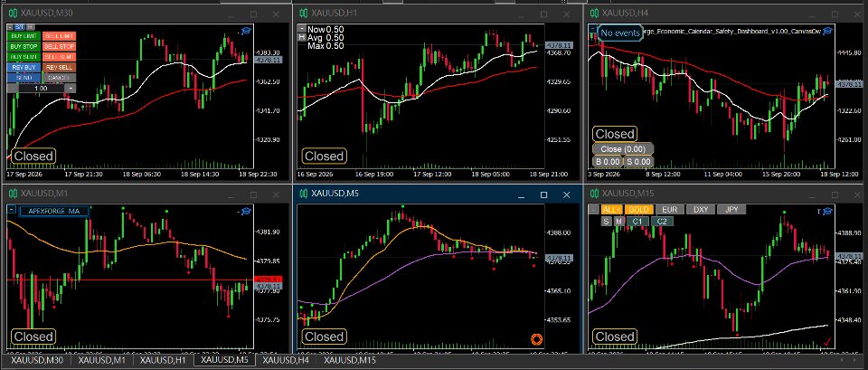The height and width of the screenshot is (370, 868).
Task: Click the Closed label on M5 chart
Action: (325, 337)
